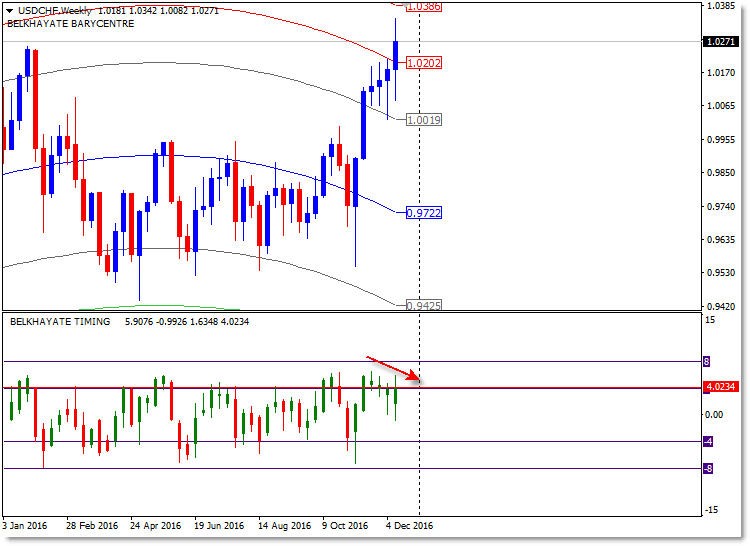
Task: Click the 14 Aug 2016 date label
Action: pyautogui.click(x=284, y=525)
